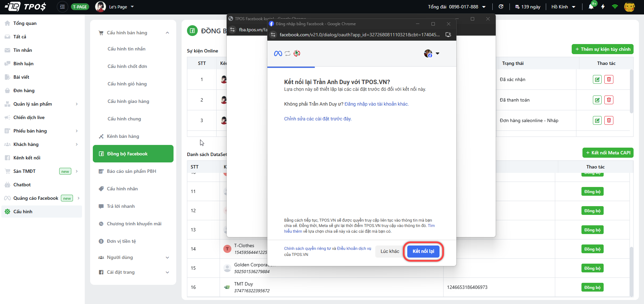Image resolution: width=644 pixels, height=304 pixels.
Task: Click Đồng bộ for dataset row 14
Action: point(592,249)
